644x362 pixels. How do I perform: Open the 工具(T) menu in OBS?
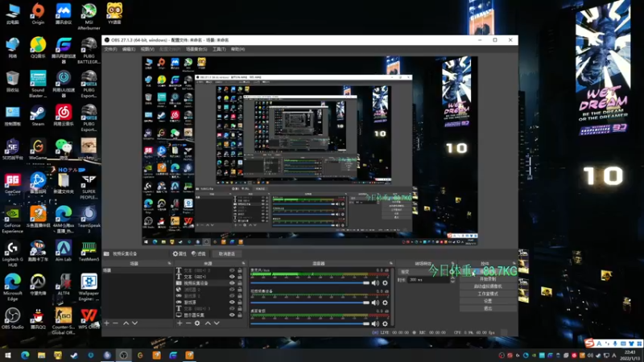[x=218, y=49]
